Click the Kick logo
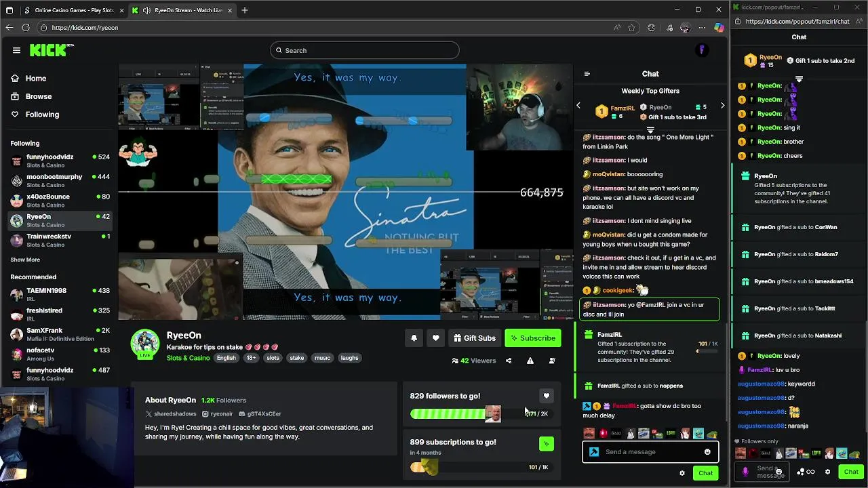The image size is (868, 488). pyautogui.click(x=51, y=50)
